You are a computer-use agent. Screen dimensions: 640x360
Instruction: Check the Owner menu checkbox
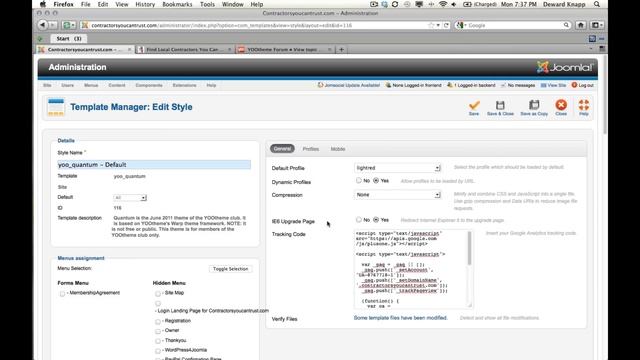point(158,331)
